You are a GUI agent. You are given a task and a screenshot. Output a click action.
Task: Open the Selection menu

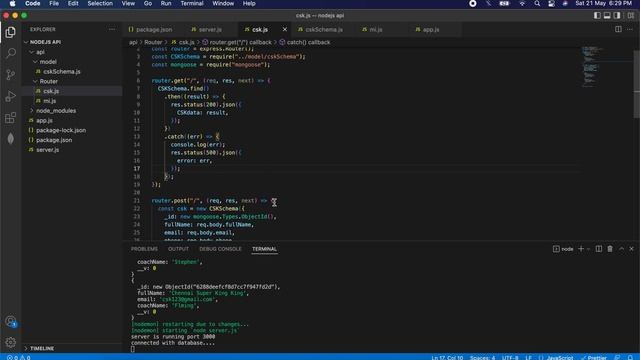pyautogui.click(x=100, y=4)
